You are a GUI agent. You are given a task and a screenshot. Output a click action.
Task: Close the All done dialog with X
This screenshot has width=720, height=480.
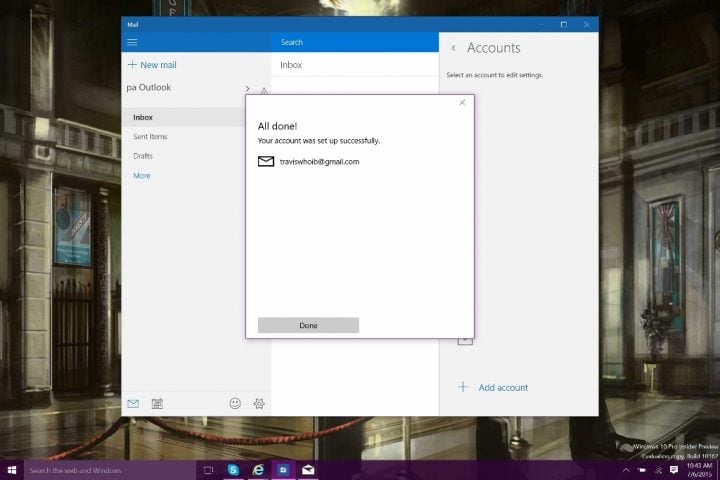(462, 102)
